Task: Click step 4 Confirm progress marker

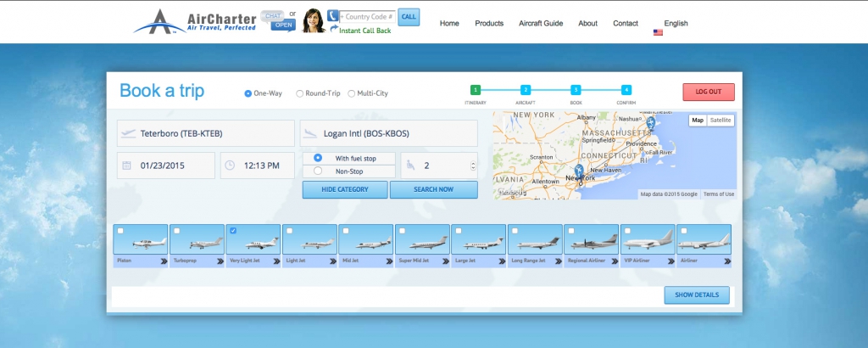Action: click(x=626, y=90)
